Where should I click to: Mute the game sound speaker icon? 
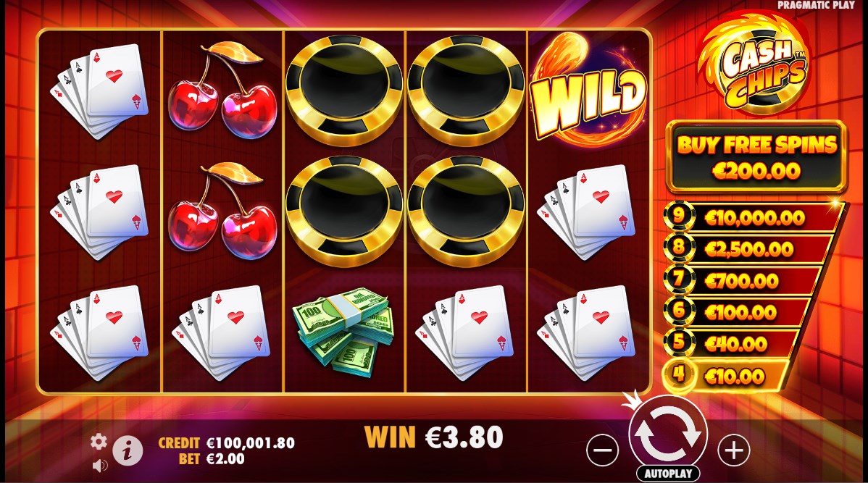point(100,466)
